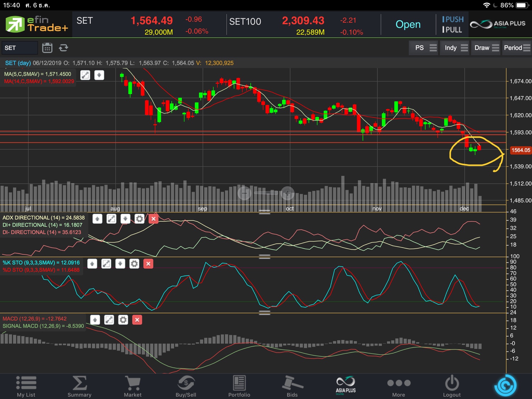This screenshot has height=399, width=532.
Task: Open My List tab
Action: (x=26, y=386)
